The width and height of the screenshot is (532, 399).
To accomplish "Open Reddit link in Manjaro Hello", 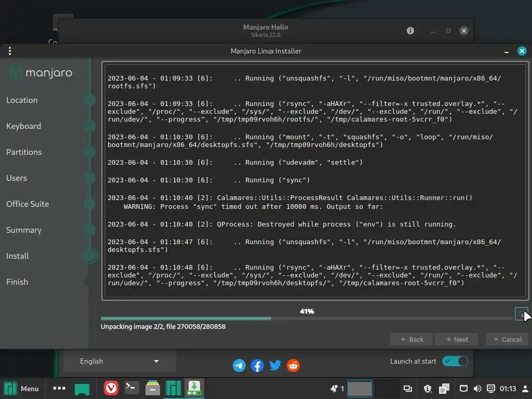I will [293, 365].
